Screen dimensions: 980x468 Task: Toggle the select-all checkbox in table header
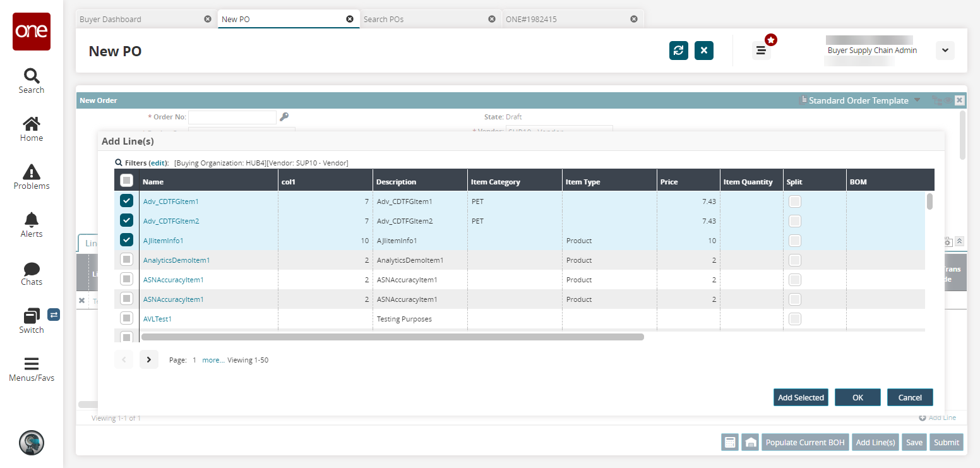point(126,181)
